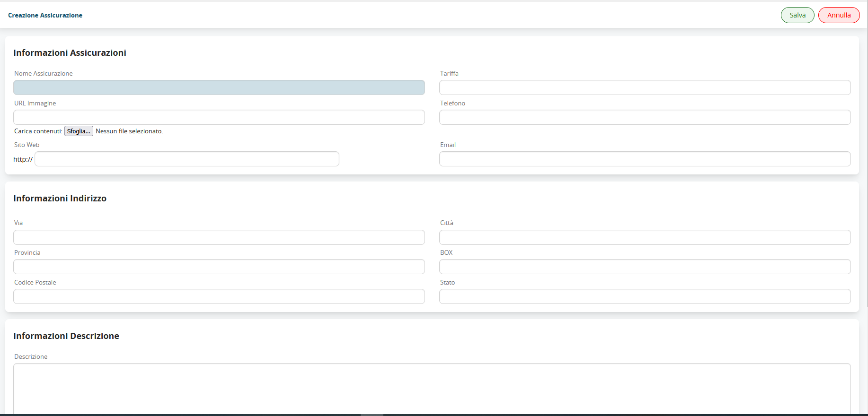Click the Città input field

pos(645,237)
